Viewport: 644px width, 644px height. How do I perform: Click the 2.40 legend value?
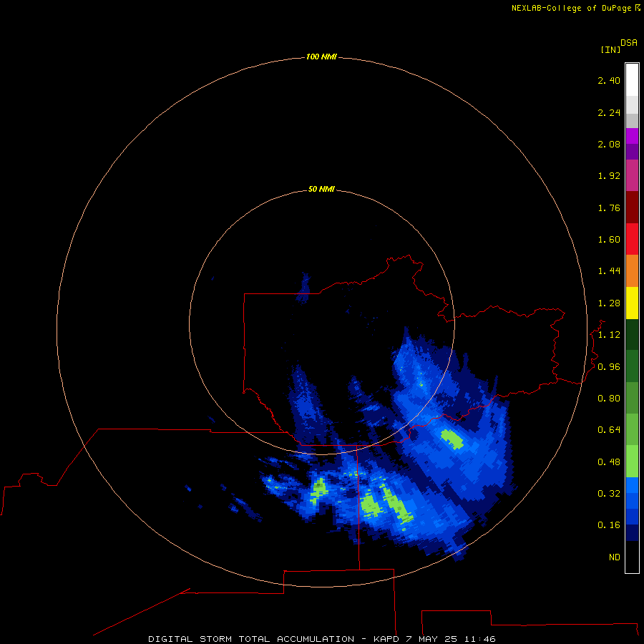tap(609, 80)
